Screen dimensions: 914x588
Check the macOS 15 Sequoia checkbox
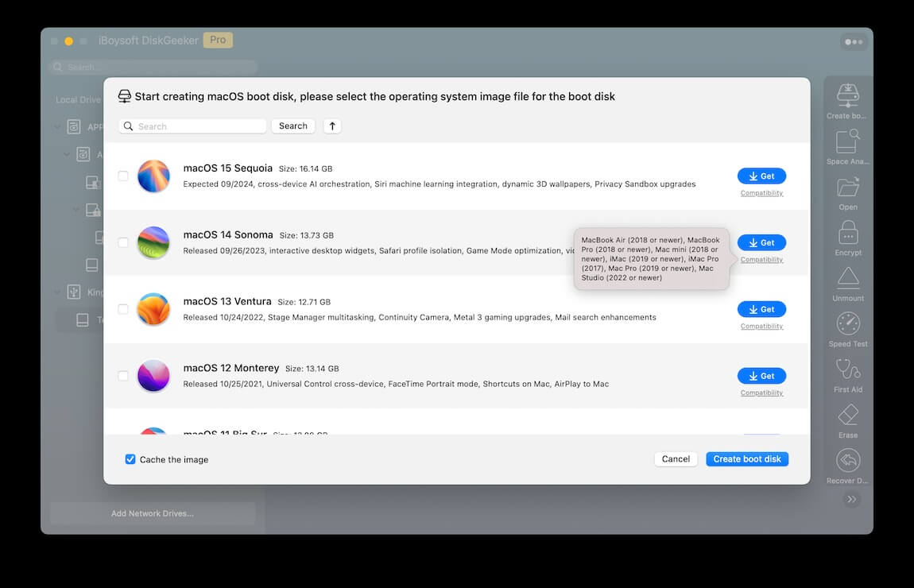pyautogui.click(x=123, y=176)
